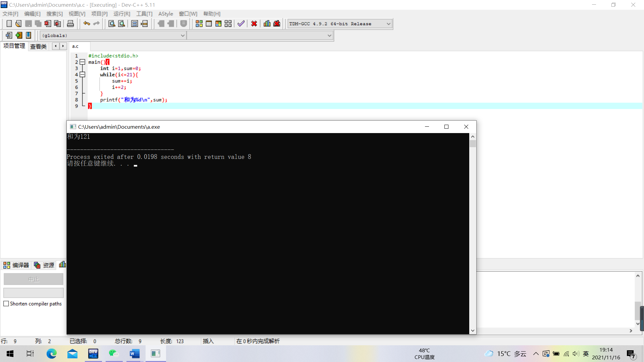Click the Find magnifier toolbar icon

pyautogui.click(x=112, y=23)
